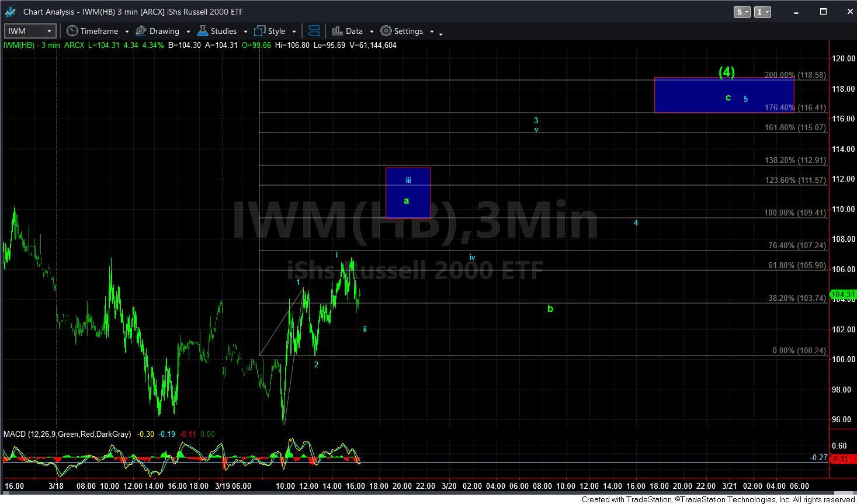Click the 0.00% (100.24) Fibonacci label
Image resolution: width=857 pixels, height=504 pixels.
pos(799,351)
